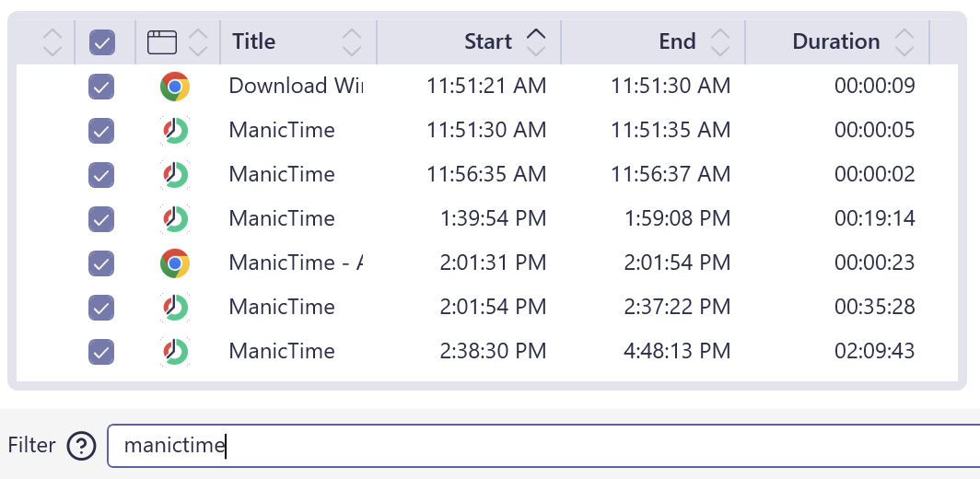The image size is (980, 479).
Task: Click Chrome icon in Download row
Action: coord(174,87)
